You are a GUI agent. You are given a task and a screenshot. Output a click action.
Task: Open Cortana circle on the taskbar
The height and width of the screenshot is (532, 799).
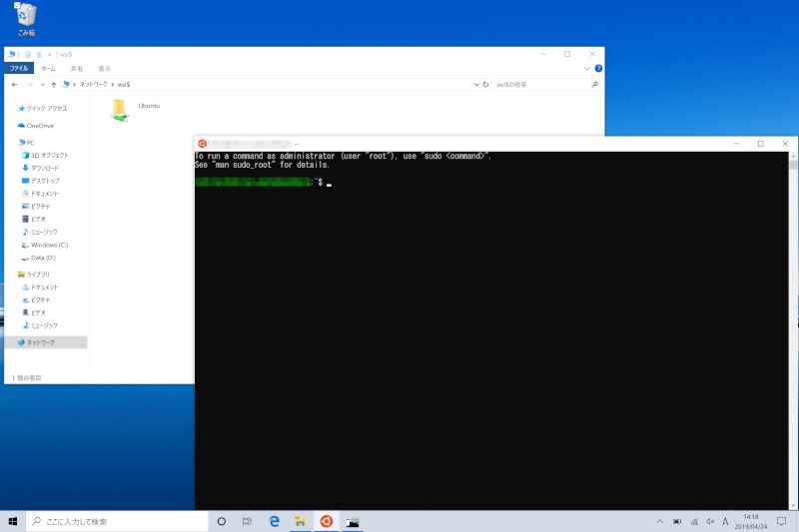221,521
